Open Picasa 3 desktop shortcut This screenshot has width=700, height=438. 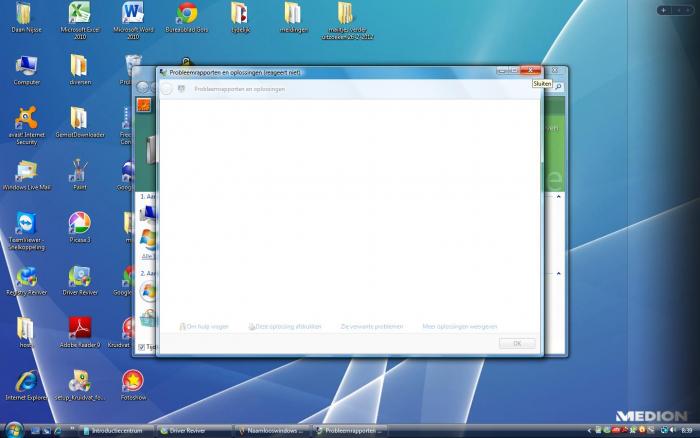pos(80,228)
